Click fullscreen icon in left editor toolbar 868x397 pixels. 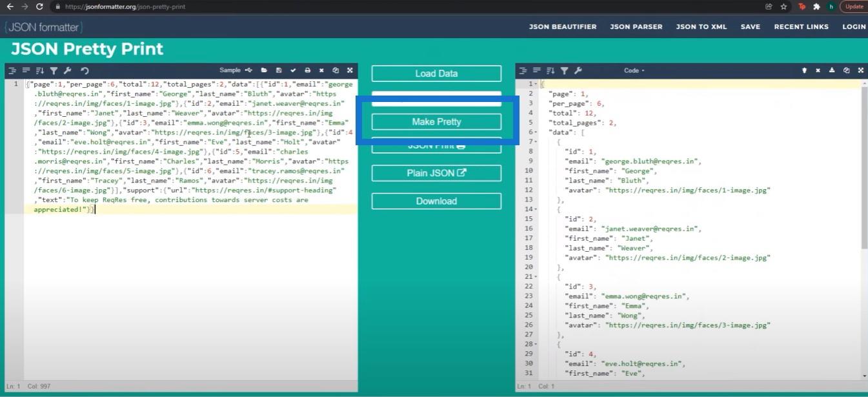point(350,70)
